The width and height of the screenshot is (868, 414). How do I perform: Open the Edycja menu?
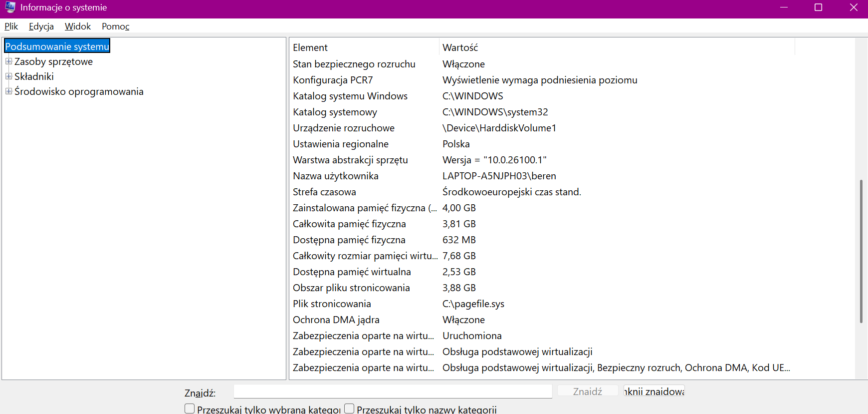[41, 26]
